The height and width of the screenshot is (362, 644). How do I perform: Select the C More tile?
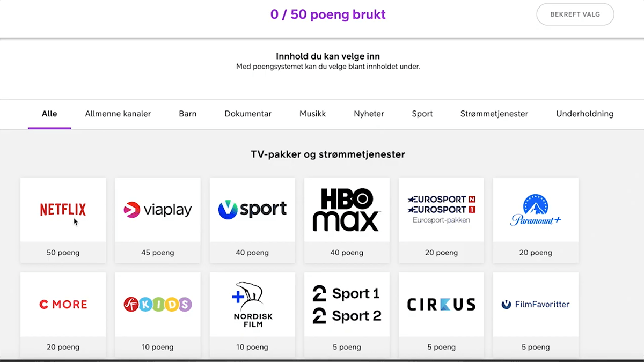[x=63, y=304]
